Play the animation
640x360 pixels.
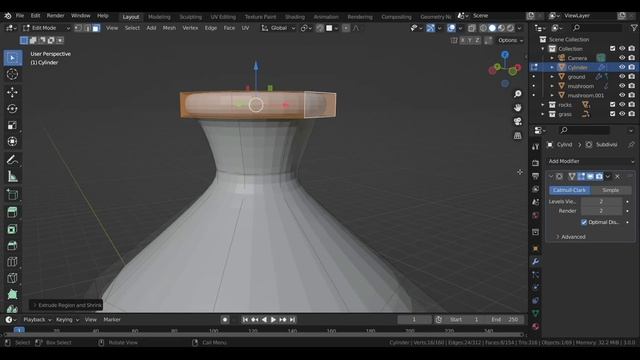273,320
